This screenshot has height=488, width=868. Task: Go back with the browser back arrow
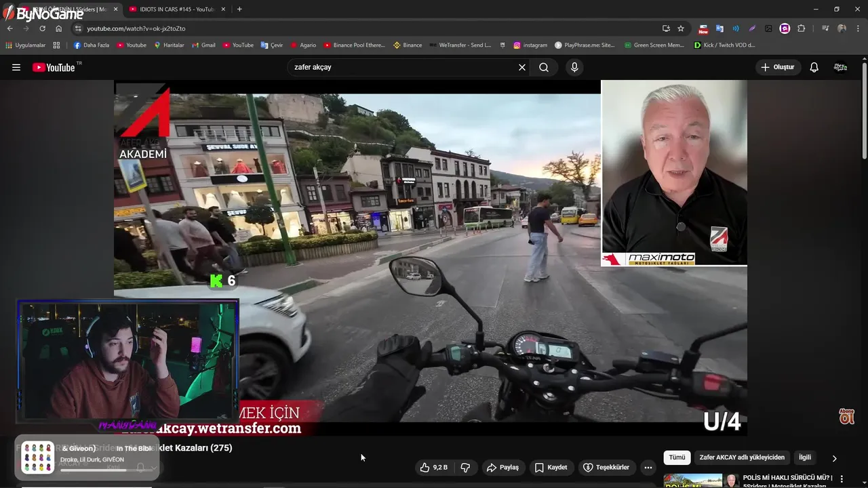point(9,28)
